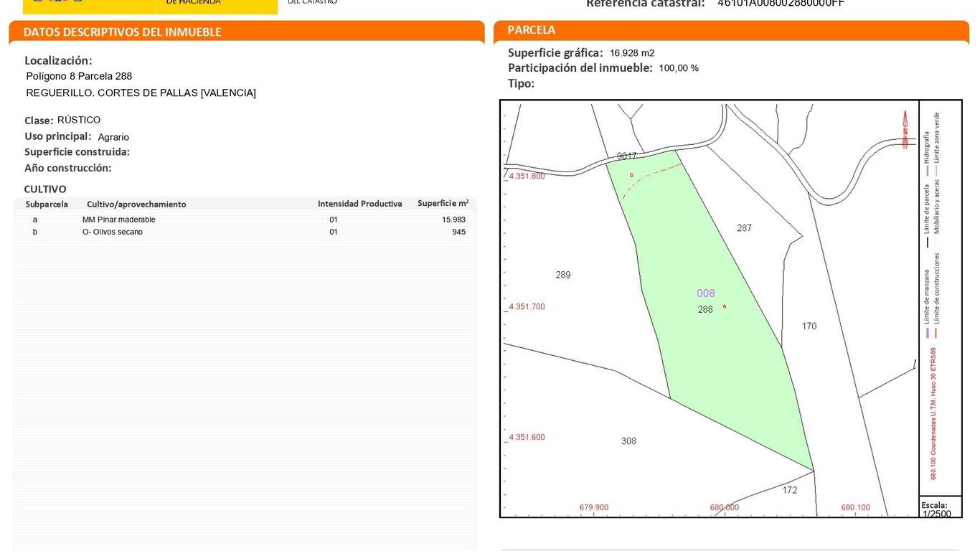Click the government crest in the yellow banner
The height and width of the screenshot is (551, 980).
point(57,2)
